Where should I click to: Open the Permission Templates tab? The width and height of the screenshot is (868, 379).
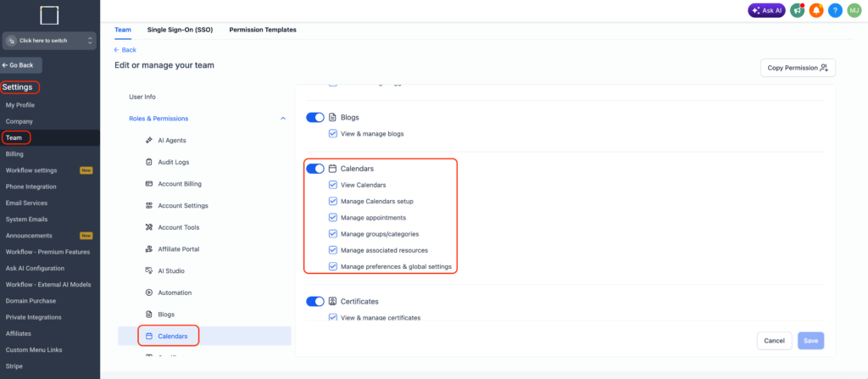click(x=263, y=30)
